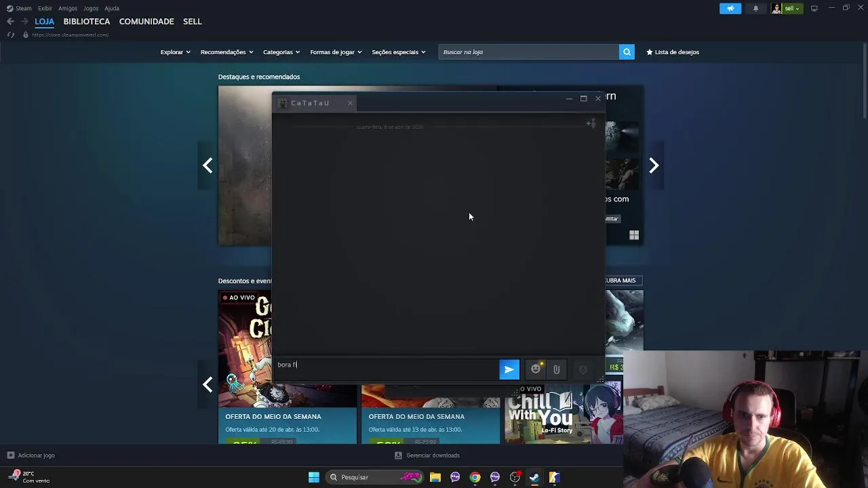Click the store search magnifier button
Screen dimensions: 868x488
[627, 52]
